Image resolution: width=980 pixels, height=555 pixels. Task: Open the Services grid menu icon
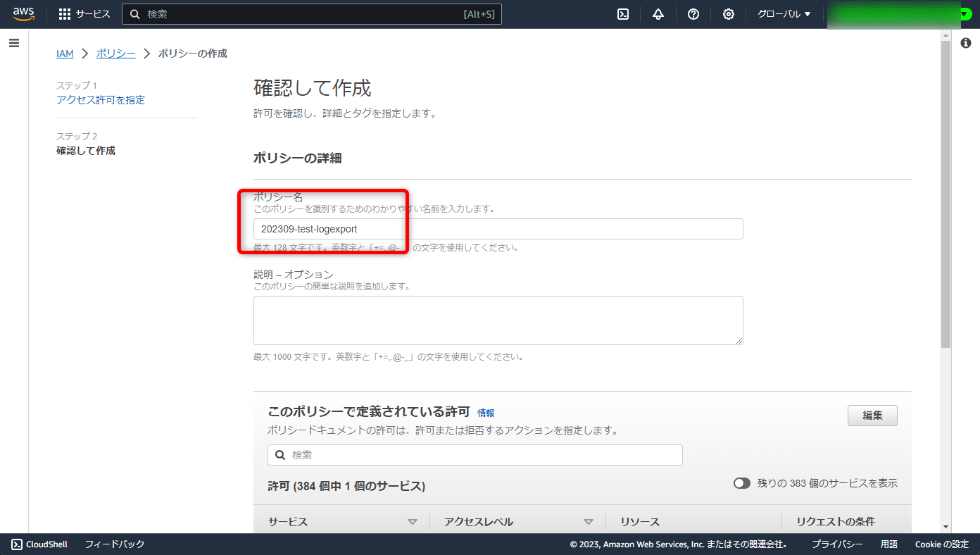[65, 13]
